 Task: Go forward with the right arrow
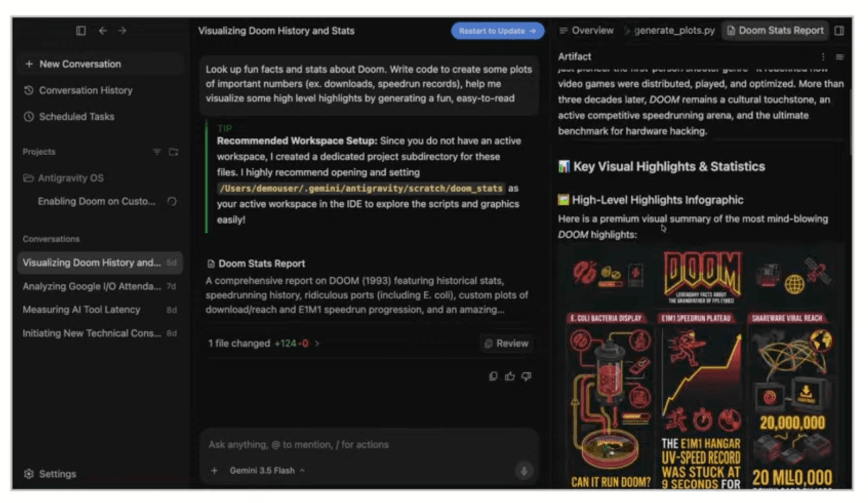click(122, 31)
